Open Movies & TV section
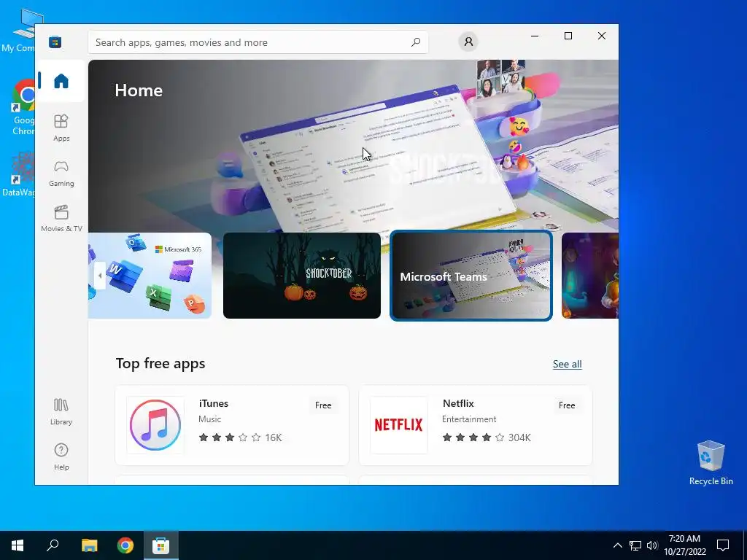Screen dimensions: 747x560 point(61,218)
